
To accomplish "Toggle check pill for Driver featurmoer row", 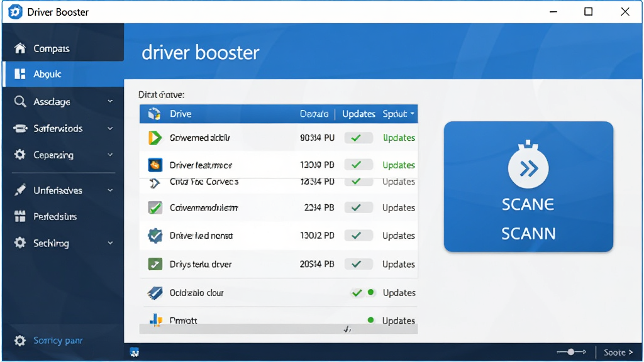I will pos(358,165).
